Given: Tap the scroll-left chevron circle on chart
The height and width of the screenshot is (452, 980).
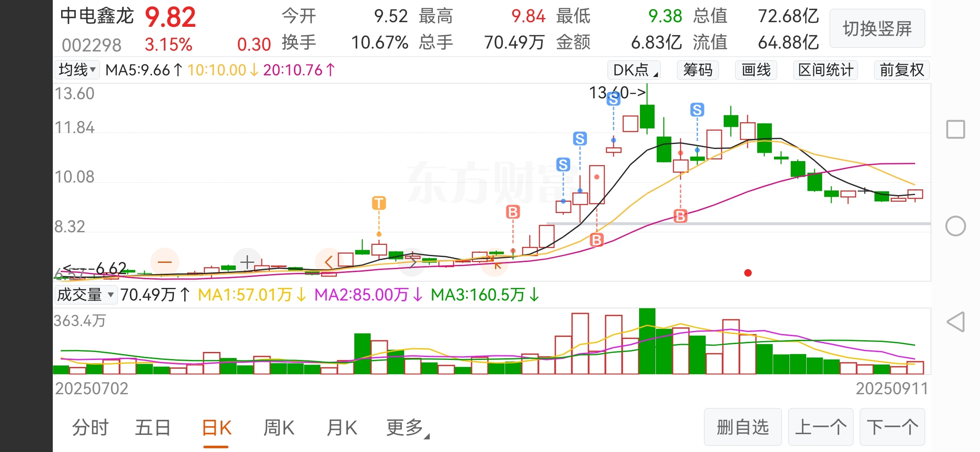Looking at the screenshot, I should [329, 262].
